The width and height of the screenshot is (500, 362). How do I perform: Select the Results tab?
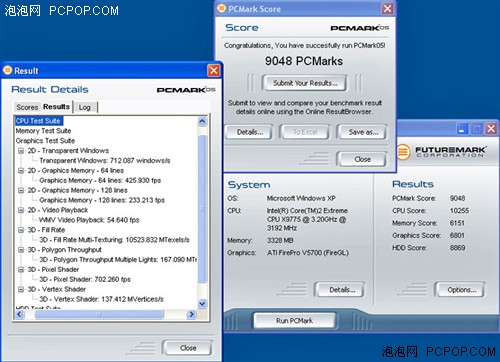56,107
